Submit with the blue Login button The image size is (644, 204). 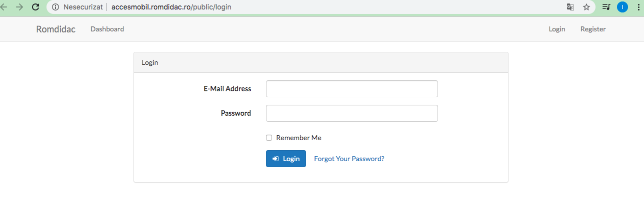pos(286,159)
